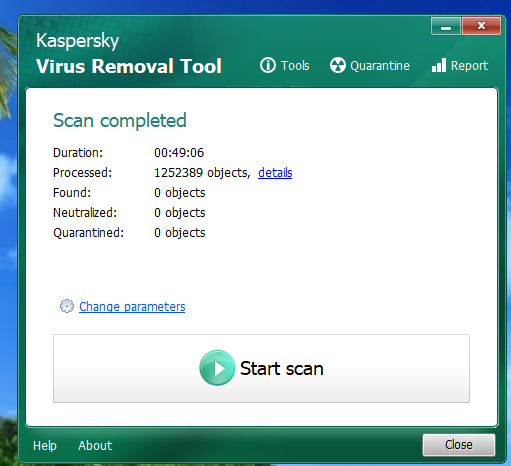Click the Kaspersky title text
Viewport: 511px width, 466px height.
[77, 41]
